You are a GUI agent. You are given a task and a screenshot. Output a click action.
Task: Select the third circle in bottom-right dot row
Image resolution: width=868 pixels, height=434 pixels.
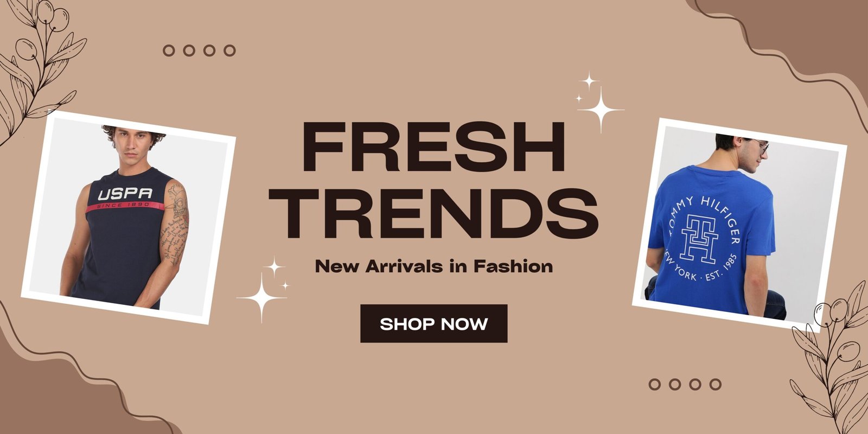695,384
